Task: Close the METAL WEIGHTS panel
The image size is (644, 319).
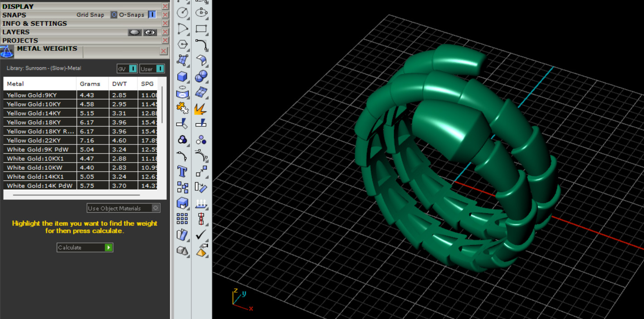Action: click(164, 51)
